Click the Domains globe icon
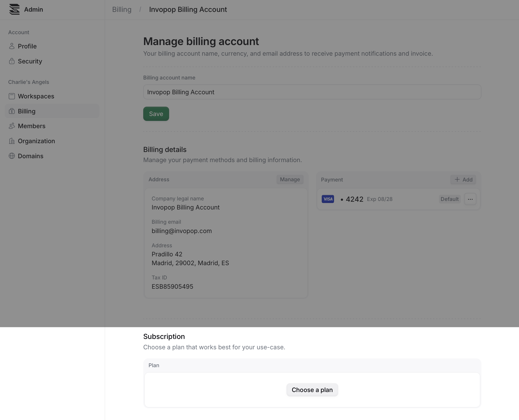The height and width of the screenshot is (420, 519). point(12,156)
